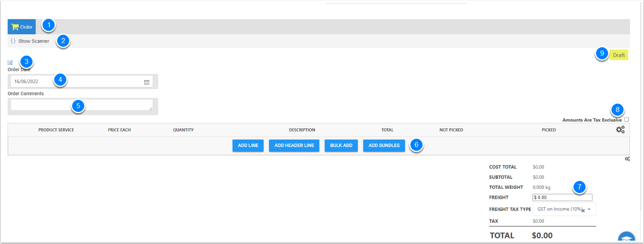Click the shopping cart icon on Order tab
Image resolution: width=644 pixels, height=244 pixels.
point(15,27)
